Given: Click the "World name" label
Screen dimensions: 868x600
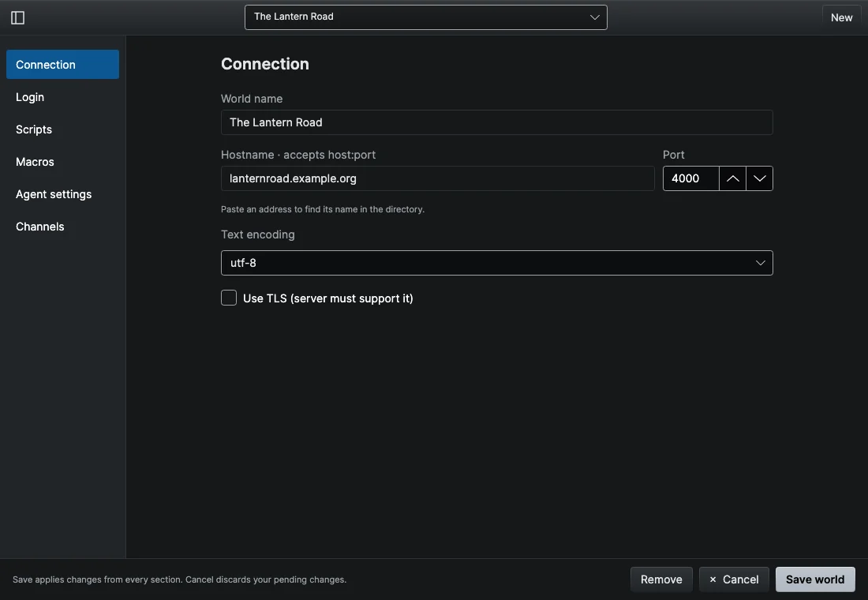Looking at the screenshot, I should (x=252, y=99).
